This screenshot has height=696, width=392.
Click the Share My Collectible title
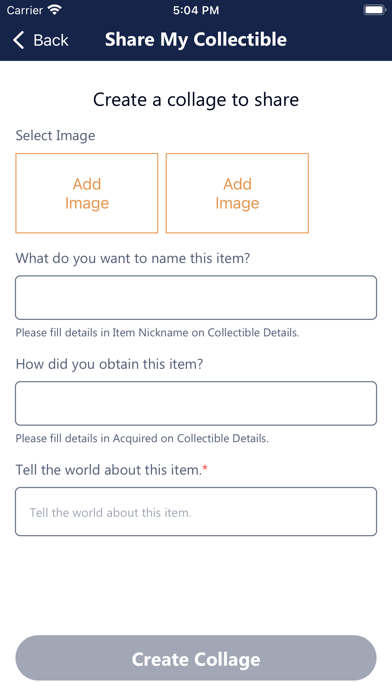pos(196,40)
